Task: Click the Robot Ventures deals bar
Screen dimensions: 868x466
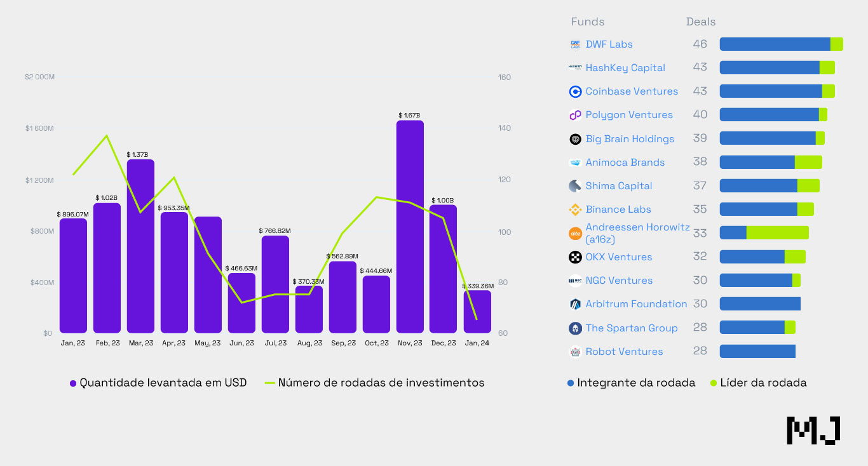Action: 757,351
